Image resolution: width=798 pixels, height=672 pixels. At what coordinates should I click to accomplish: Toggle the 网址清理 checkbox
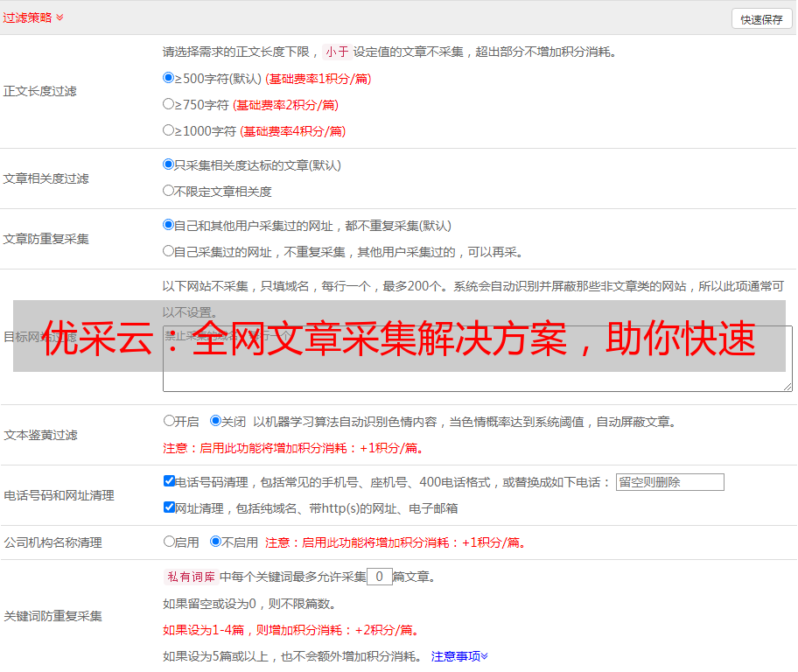pyautogui.click(x=169, y=507)
